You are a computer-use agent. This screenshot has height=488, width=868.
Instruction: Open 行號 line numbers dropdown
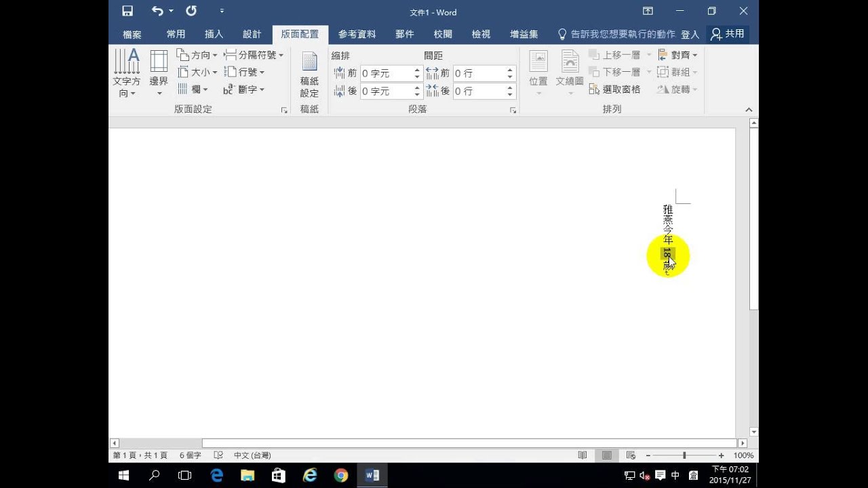244,72
